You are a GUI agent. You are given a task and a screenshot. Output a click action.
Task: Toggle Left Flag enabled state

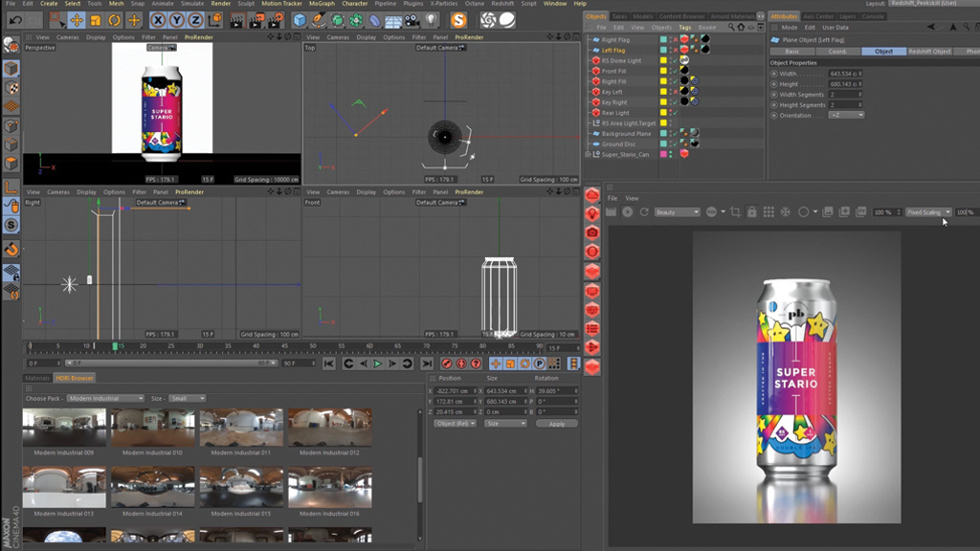[x=676, y=50]
